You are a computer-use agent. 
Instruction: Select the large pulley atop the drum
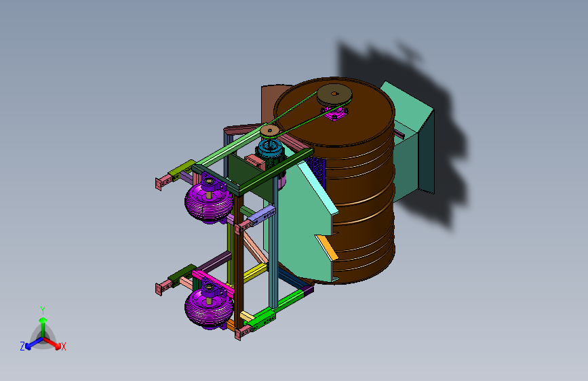click(x=334, y=95)
